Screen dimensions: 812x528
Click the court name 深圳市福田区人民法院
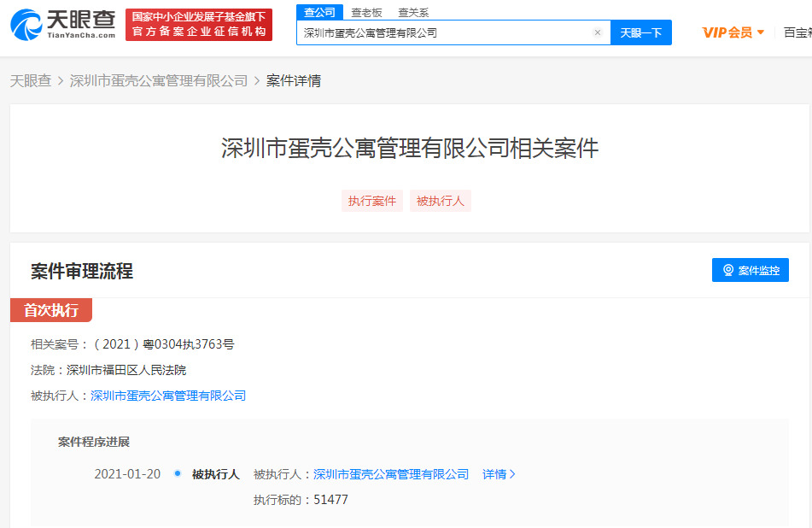pos(126,370)
